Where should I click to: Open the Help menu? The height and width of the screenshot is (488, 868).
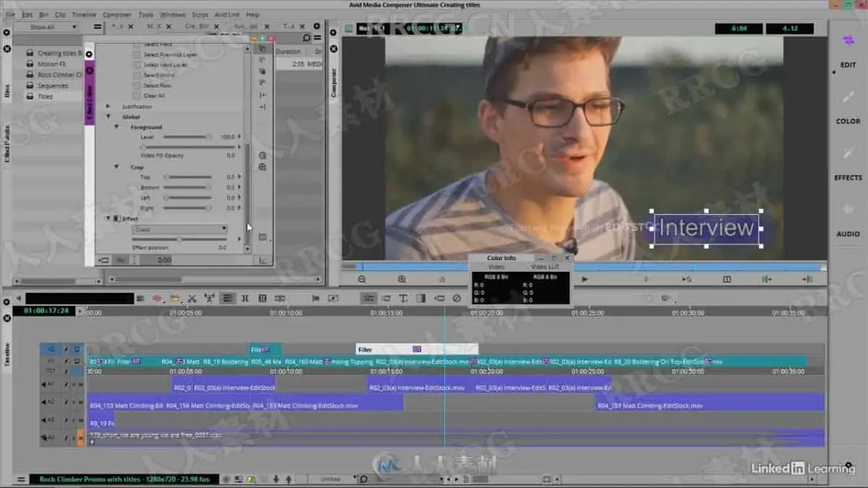[x=252, y=14]
